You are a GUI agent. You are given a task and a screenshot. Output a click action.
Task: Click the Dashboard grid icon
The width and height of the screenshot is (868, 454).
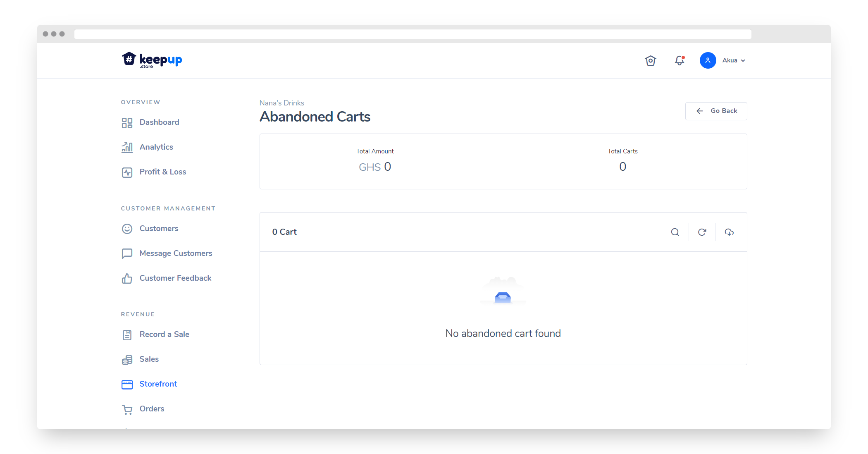click(x=127, y=123)
